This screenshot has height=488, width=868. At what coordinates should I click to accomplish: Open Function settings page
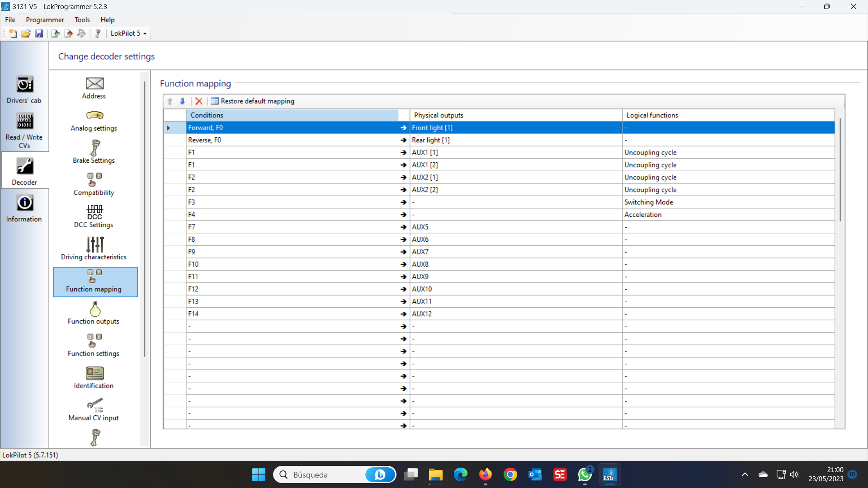94,346
